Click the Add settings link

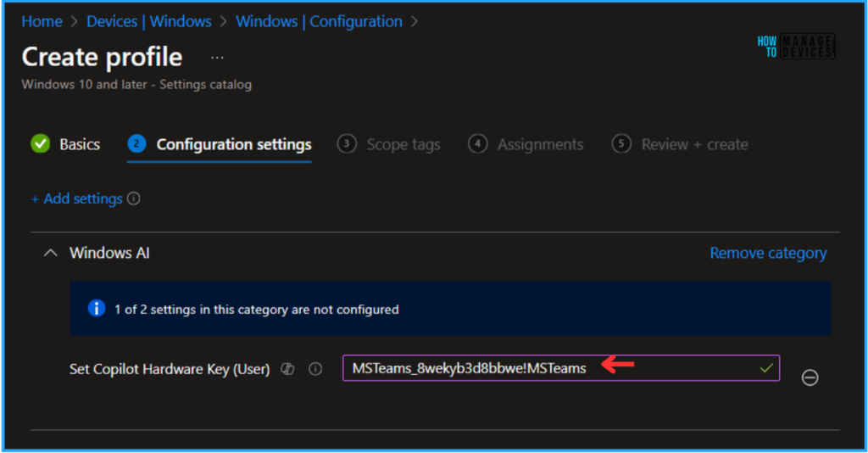tap(77, 199)
